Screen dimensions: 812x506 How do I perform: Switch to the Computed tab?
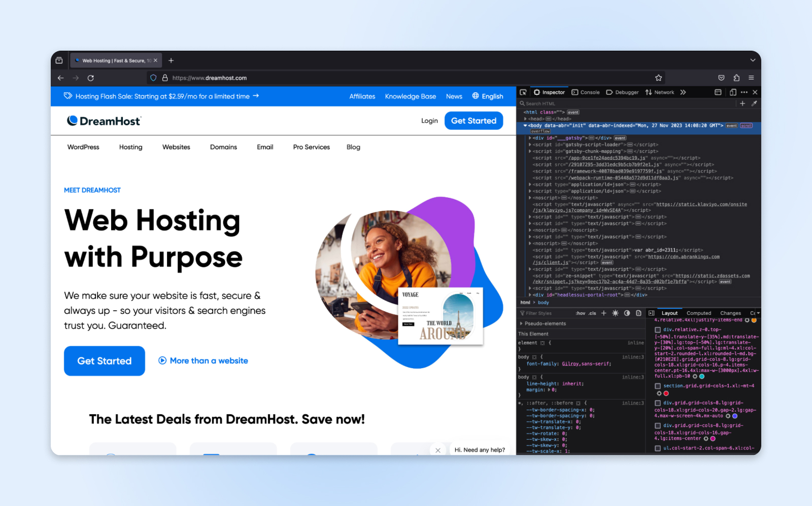tap(699, 313)
